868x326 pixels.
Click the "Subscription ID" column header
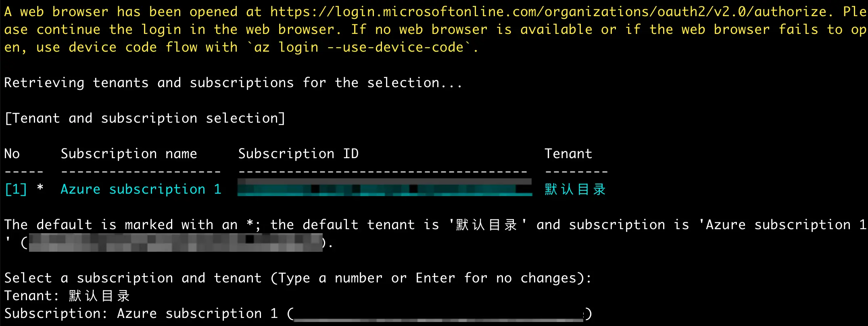click(298, 154)
